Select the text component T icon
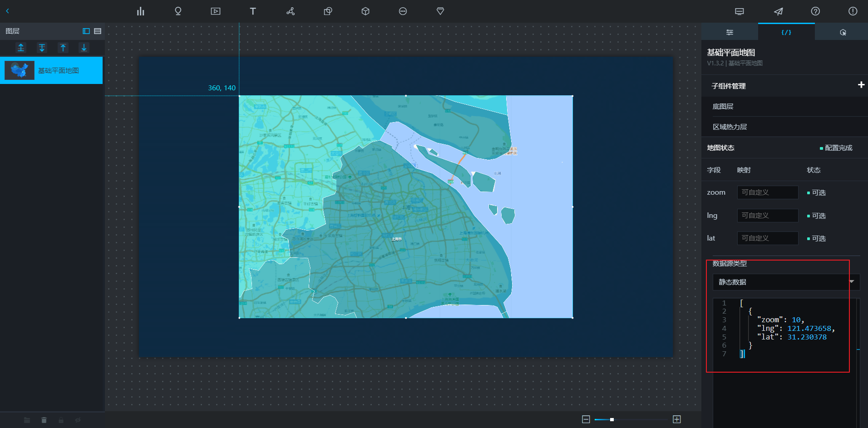The height and width of the screenshot is (428, 868). click(x=253, y=11)
